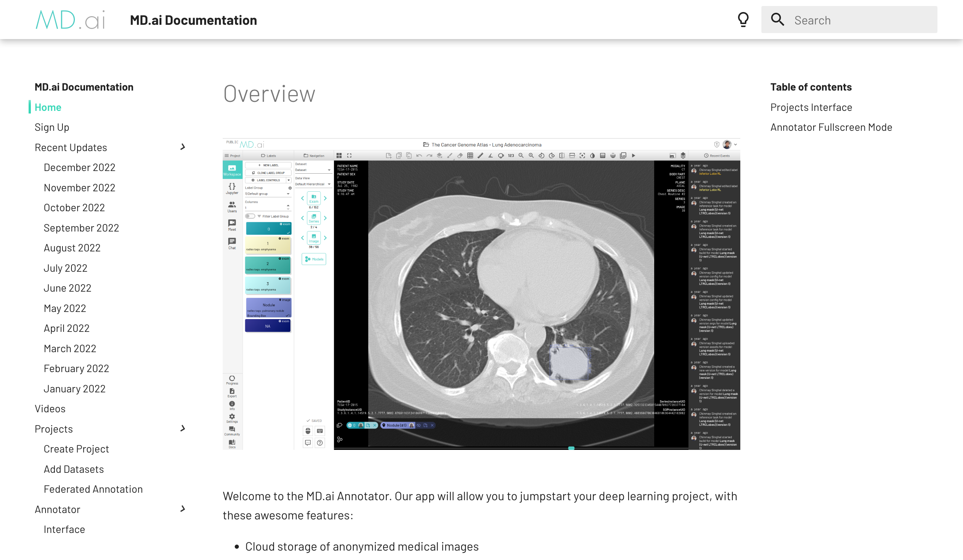Open September 2022 updates
Image resolution: width=963 pixels, height=560 pixels.
pyautogui.click(x=81, y=228)
